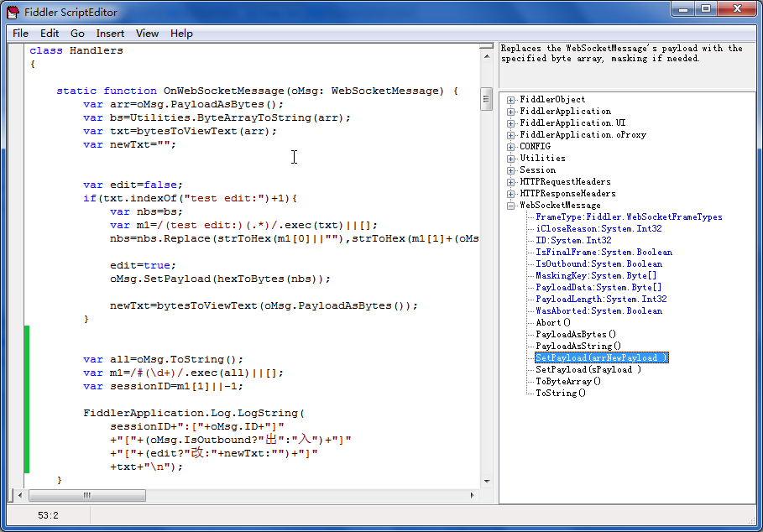
Task: Click the cursor position 53:2 status text
Action: click(48, 515)
